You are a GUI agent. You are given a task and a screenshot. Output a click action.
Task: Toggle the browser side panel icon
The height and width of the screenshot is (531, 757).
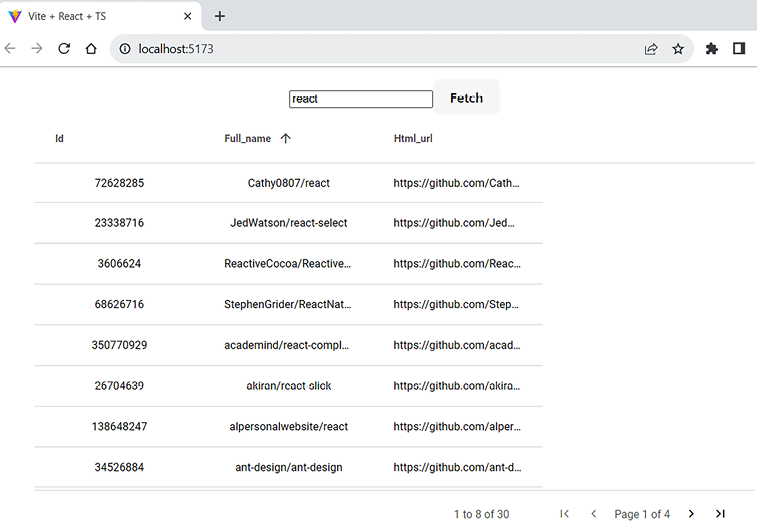coord(739,48)
